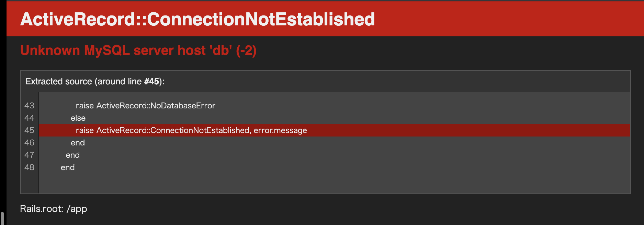Select line number 43 in the gutter
Screen dimensions: 644x225
click(29, 106)
